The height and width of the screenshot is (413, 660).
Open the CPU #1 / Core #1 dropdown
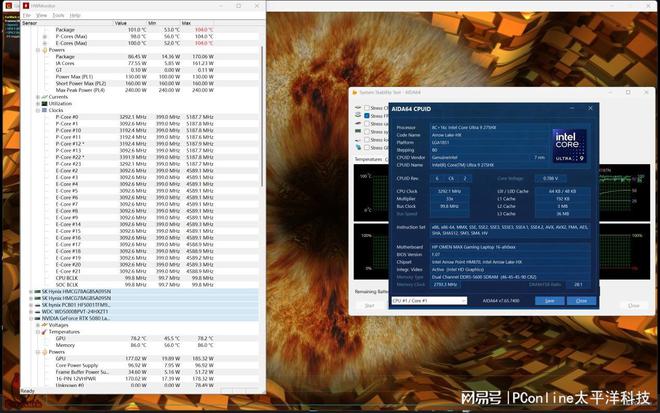429,301
